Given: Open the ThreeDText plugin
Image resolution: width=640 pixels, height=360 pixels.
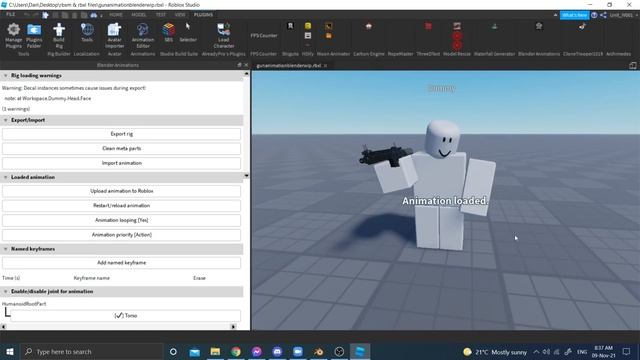Looking at the screenshot, I should [428, 26].
